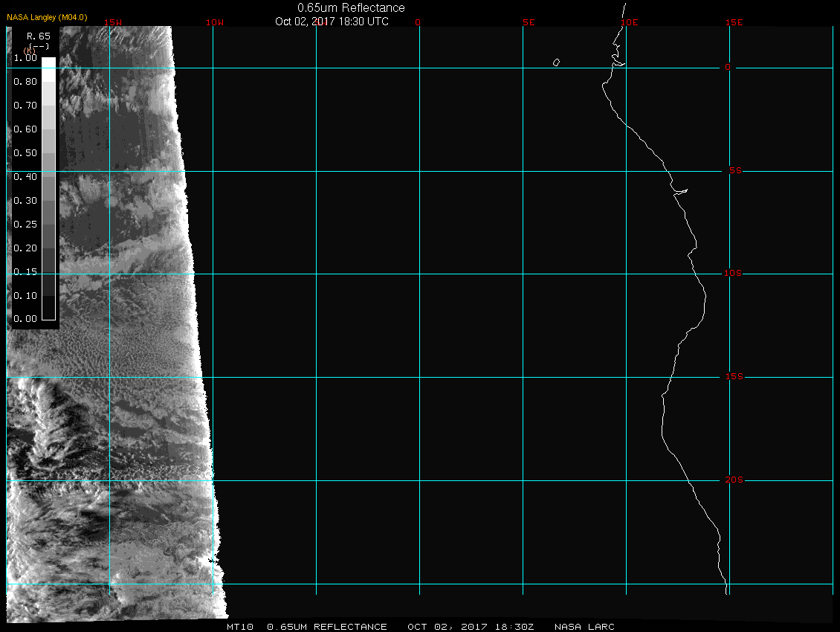Click the 0.65um Reflectance title
840x632 pixels.
pyautogui.click(x=351, y=7)
